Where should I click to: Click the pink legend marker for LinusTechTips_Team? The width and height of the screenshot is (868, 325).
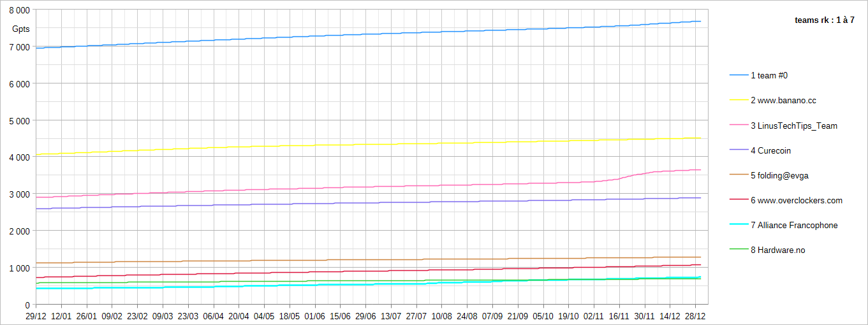coord(739,126)
